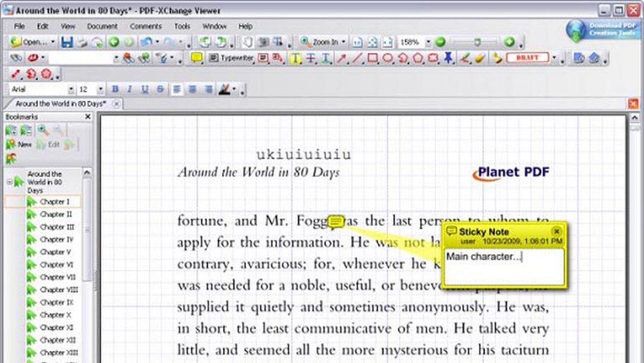Image resolution: width=644 pixels, height=363 pixels.
Task: Select the Pencil drawing tool
Action: point(466,57)
